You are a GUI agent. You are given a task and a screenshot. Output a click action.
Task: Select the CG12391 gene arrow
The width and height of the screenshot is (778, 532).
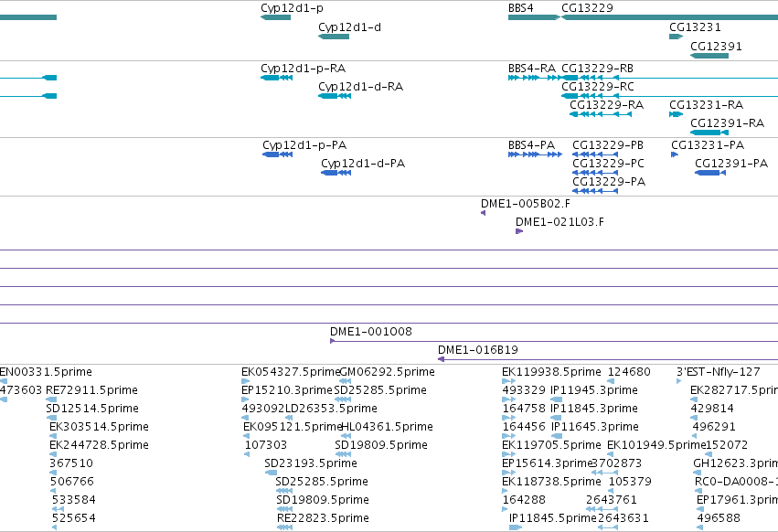(x=709, y=56)
